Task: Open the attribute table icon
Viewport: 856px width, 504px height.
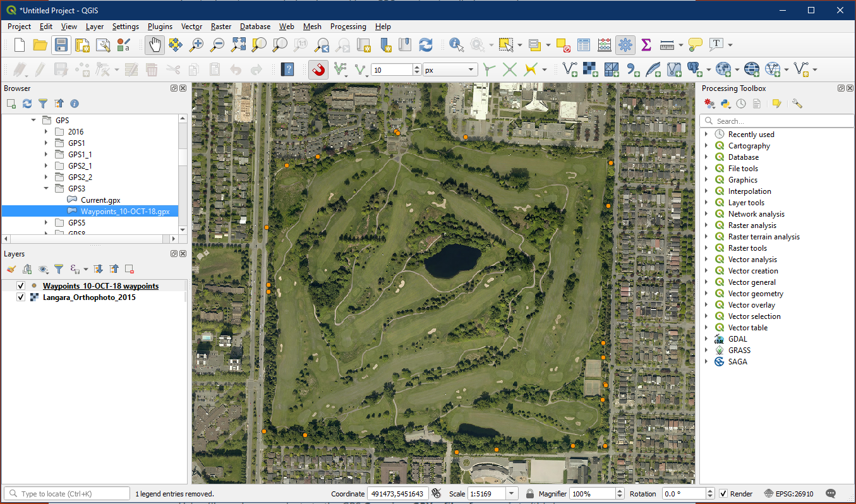Action: coord(584,45)
